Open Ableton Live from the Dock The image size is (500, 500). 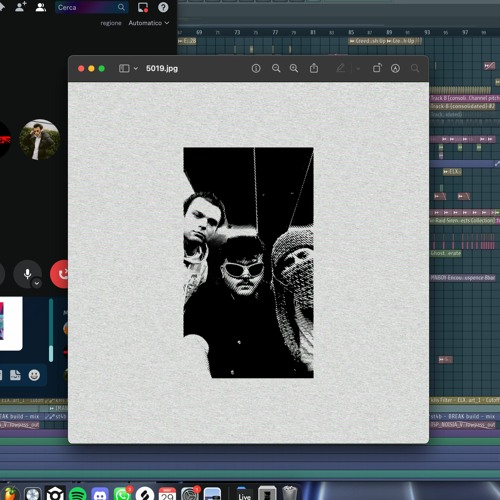point(244,494)
